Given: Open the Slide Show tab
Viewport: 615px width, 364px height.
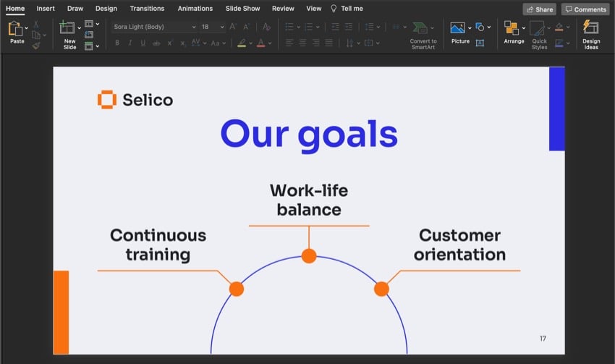Looking at the screenshot, I should pos(242,9).
